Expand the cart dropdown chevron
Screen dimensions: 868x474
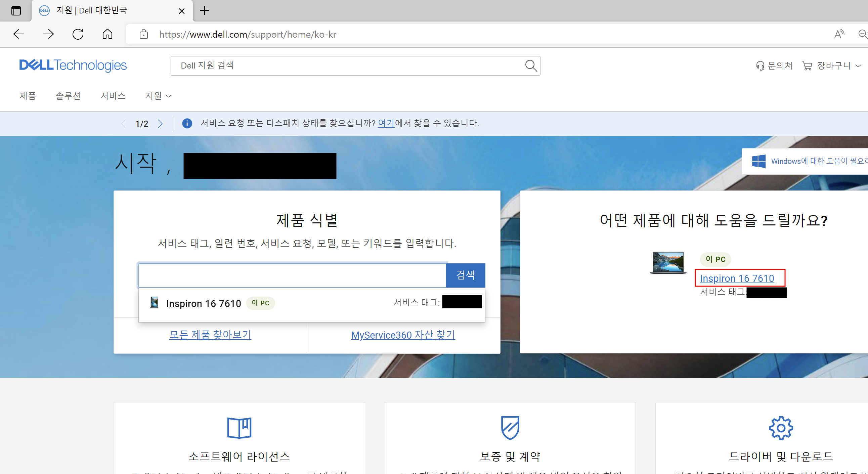click(x=858, y=66)
